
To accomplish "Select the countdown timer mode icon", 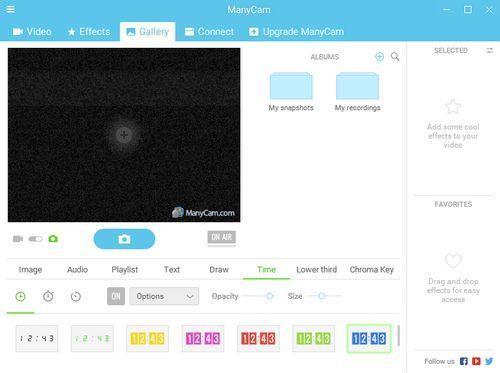I will point(76,296).
